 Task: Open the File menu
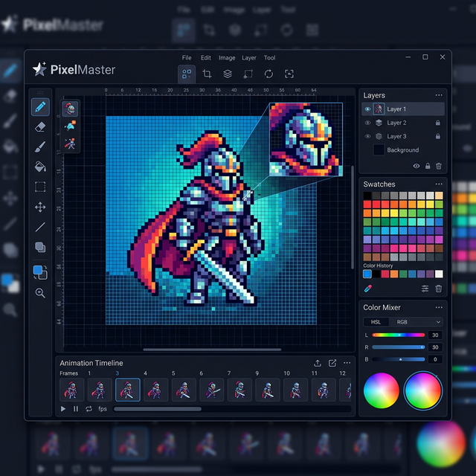[187, 58]
